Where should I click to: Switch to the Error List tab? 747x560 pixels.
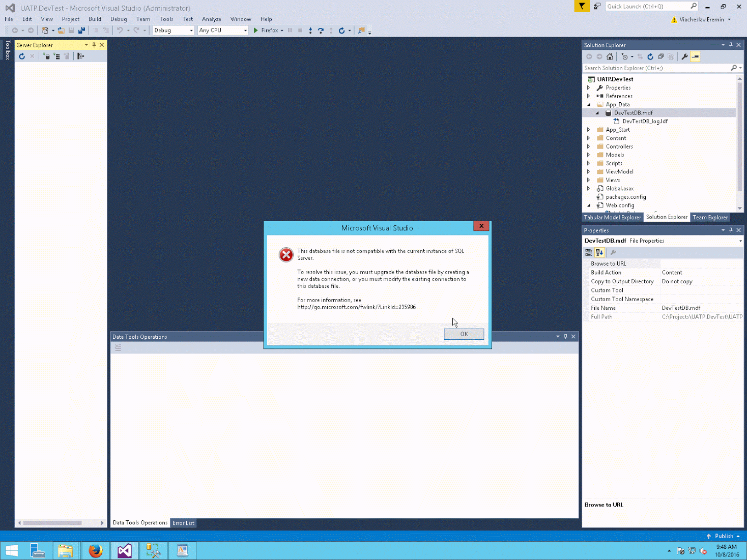[184, 523]
